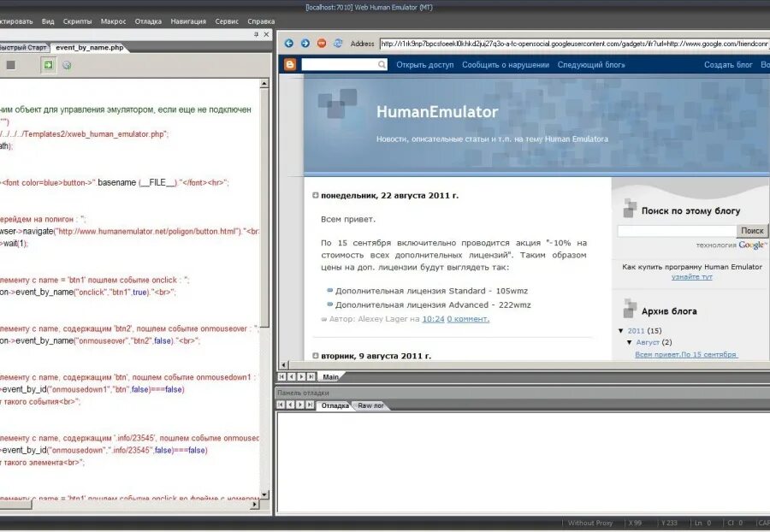Click the event_by_name.php tab
The height and width of the screenshot is (532, 770).
tap(89, 49)
